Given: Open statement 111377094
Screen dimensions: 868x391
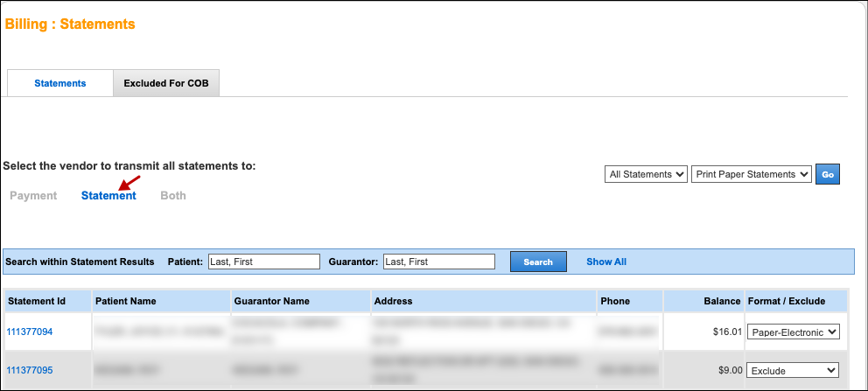Looking at the screenshot, I should coord(30,332).
